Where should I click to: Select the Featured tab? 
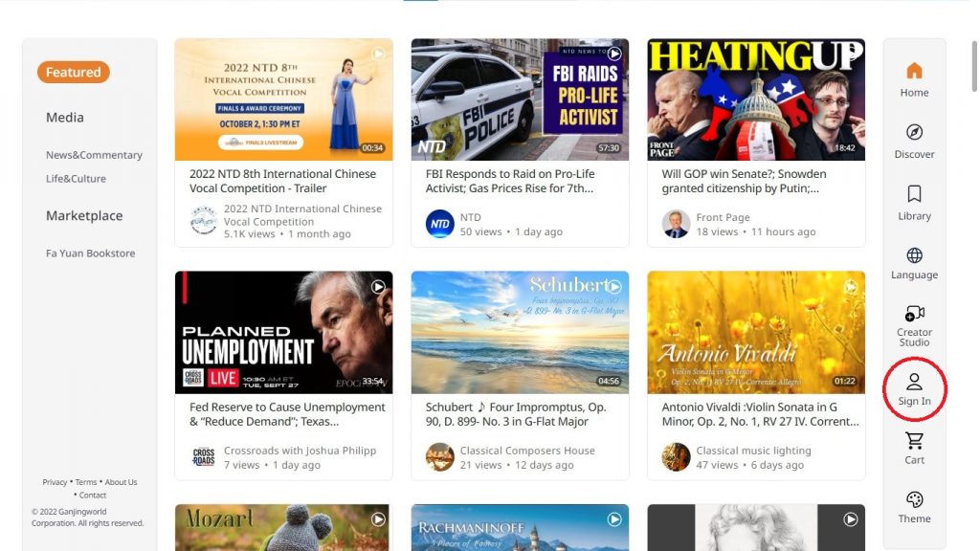click(73, 72)
